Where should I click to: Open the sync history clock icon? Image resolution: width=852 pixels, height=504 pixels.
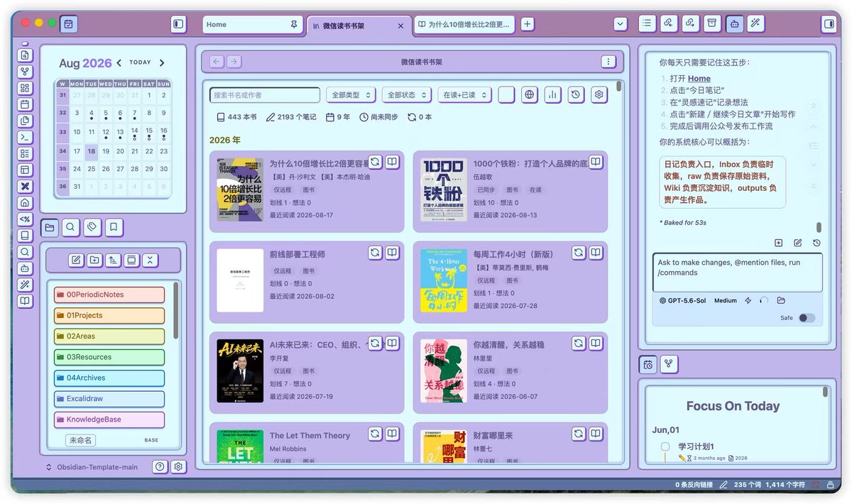[x=576, y=94]
